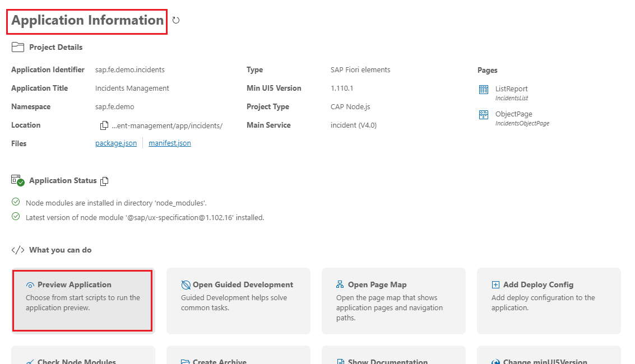Click the Create Archive folder icon
The image size is (635, 364).
pyautogui.click(x=185, y=361)
